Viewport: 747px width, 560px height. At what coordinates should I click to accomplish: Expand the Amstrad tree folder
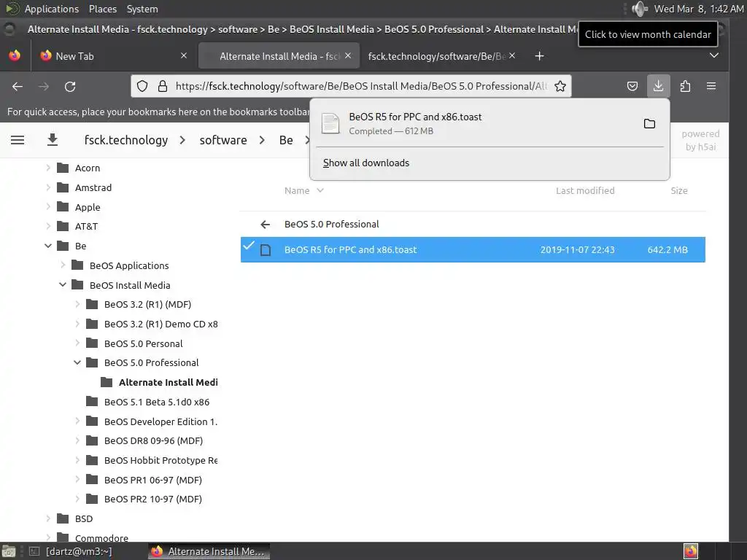point(48,187)
